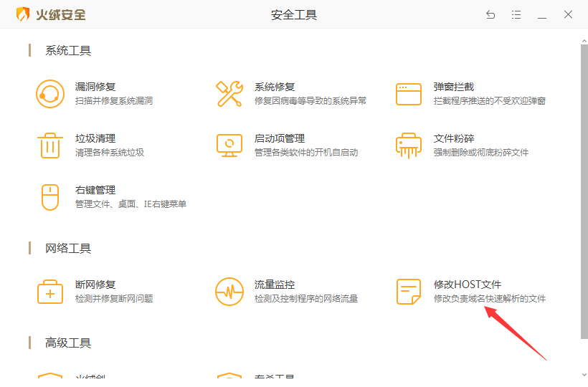Go back using the return arrow icon
This screenshot has height=387, width=588.
point(490,14)
